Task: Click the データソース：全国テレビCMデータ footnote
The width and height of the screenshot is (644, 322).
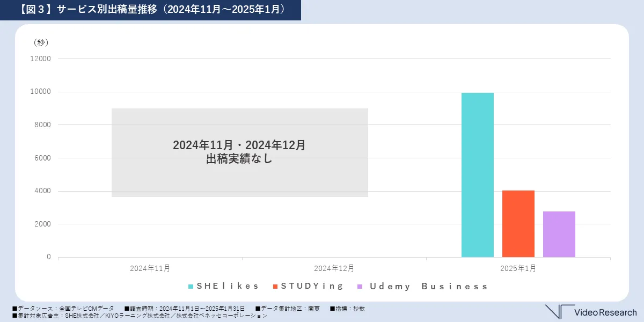Action: [63, 309]
